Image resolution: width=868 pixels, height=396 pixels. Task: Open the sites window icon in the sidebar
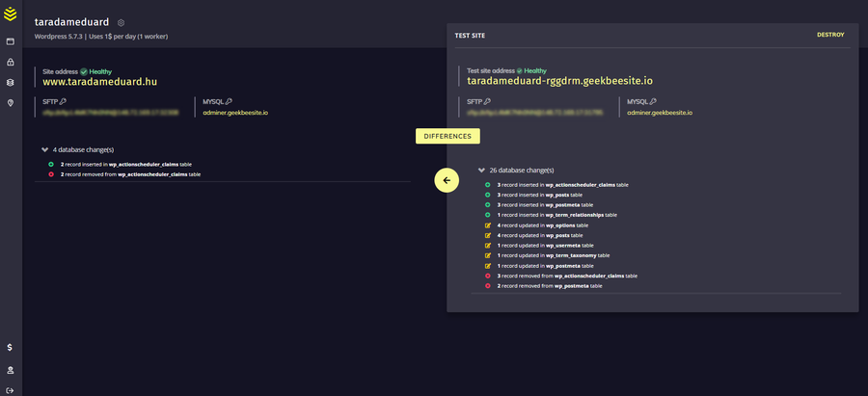(11, 42)
